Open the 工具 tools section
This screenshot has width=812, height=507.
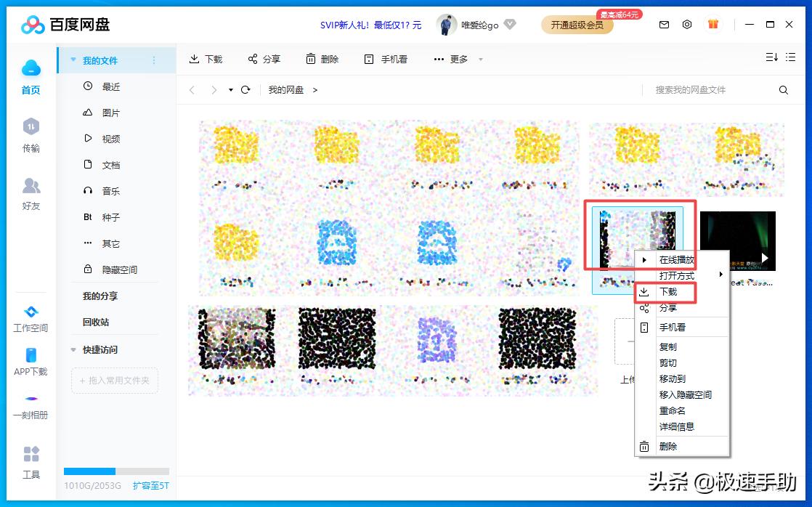pos(31,462)
